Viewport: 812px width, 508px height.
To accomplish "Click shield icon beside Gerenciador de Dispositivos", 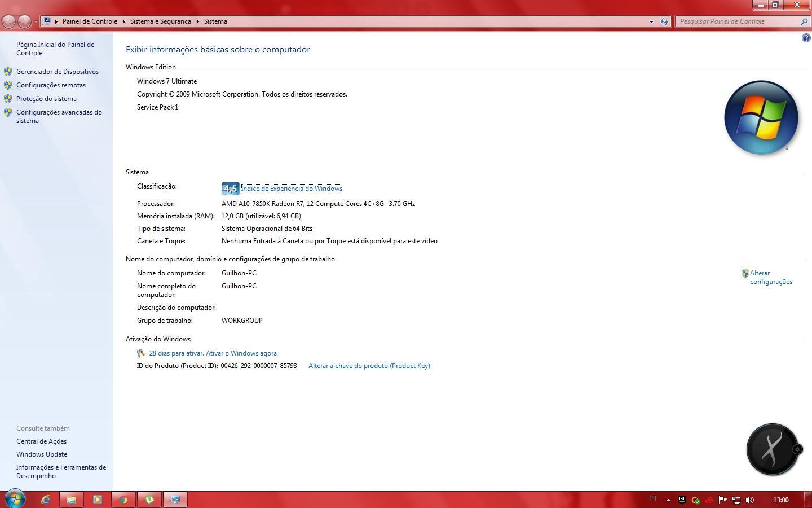I will [8, 72].
